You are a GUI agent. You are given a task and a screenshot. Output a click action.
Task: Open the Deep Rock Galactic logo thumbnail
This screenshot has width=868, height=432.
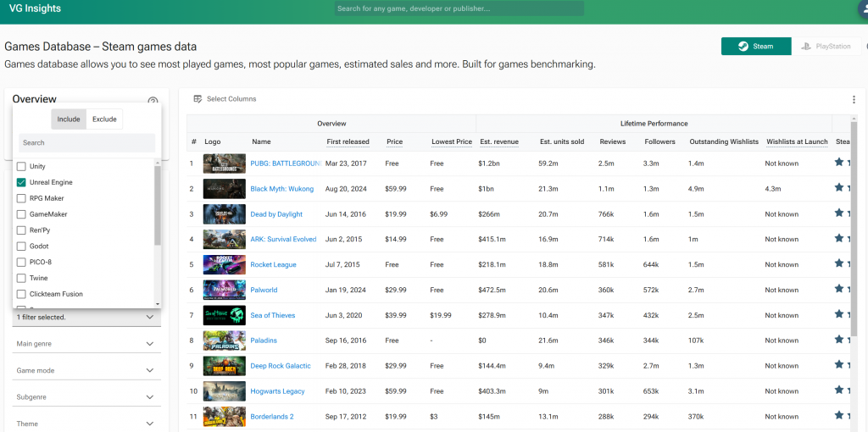(224, 366)
